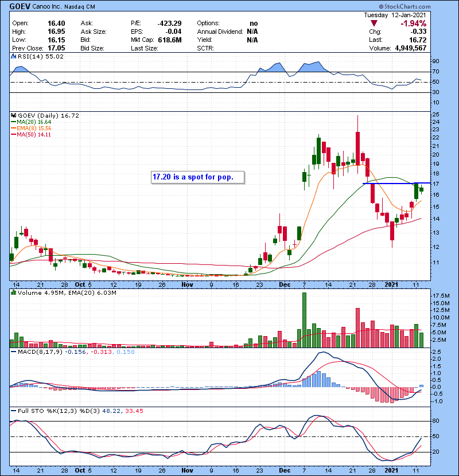The width and height of the screenshot is (459, 476).
Task: Click the EMA(8) 15.56 legend text
Action: tap(34, 128)
